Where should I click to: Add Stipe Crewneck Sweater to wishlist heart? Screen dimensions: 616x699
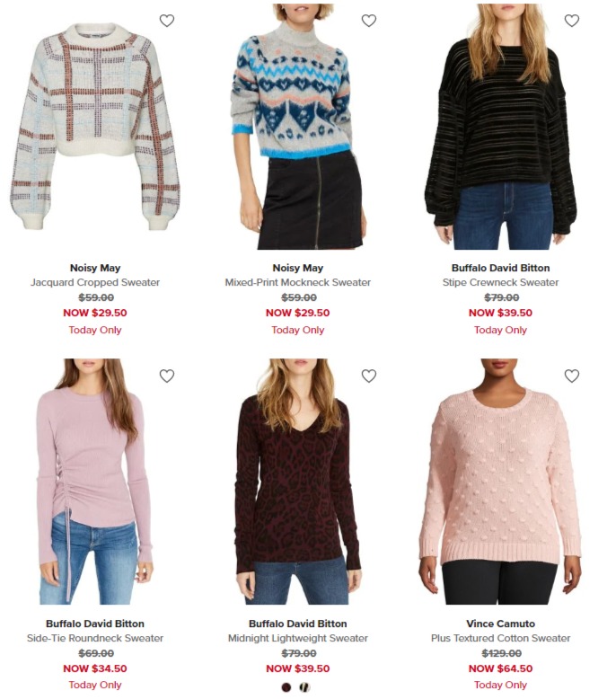click(x=572, y=21)
